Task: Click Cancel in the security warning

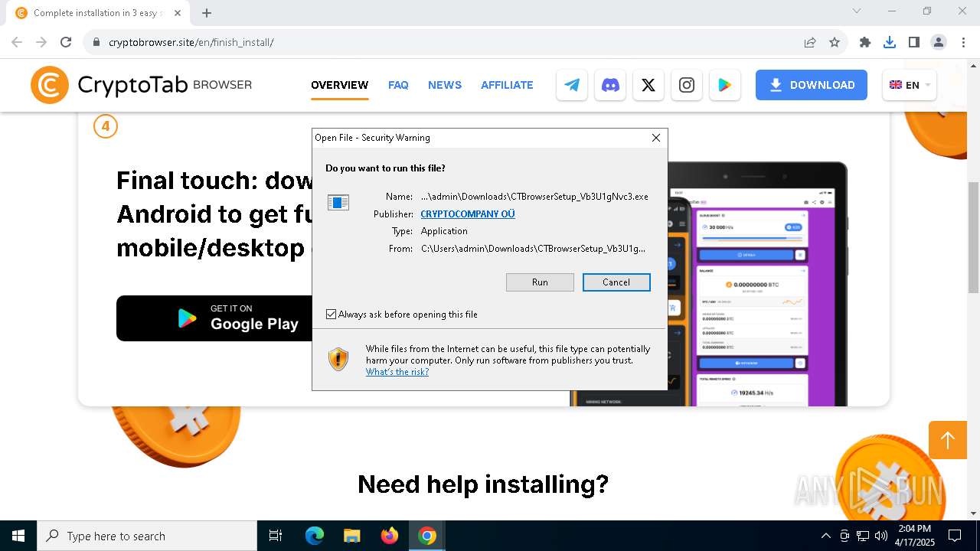Action: tap(616, 282)
